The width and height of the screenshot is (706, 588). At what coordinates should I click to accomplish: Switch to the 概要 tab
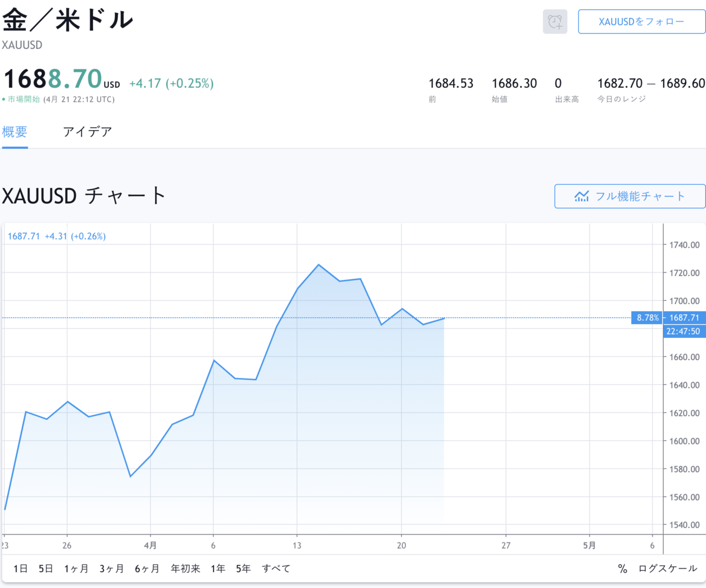coord(15,132)
